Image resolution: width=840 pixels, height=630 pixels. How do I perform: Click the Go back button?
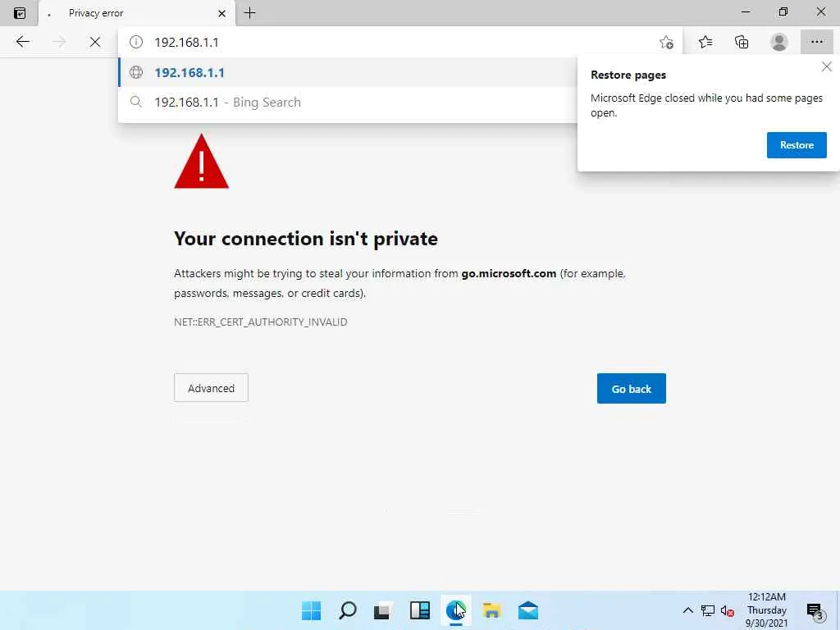pos(631,388)
